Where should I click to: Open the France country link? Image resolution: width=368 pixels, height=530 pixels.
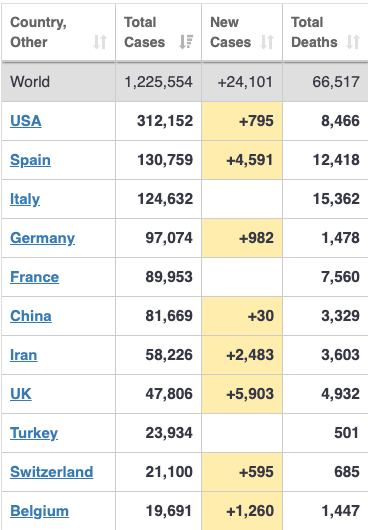click(x=34, y=277)
